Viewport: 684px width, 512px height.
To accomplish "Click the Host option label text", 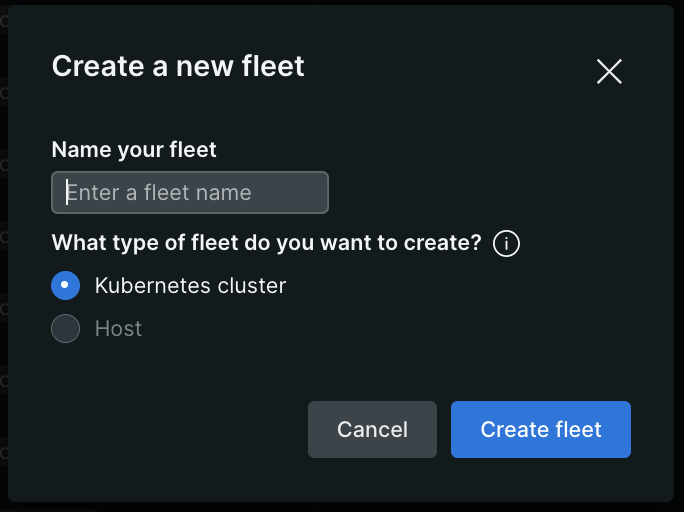I will 118,329.
